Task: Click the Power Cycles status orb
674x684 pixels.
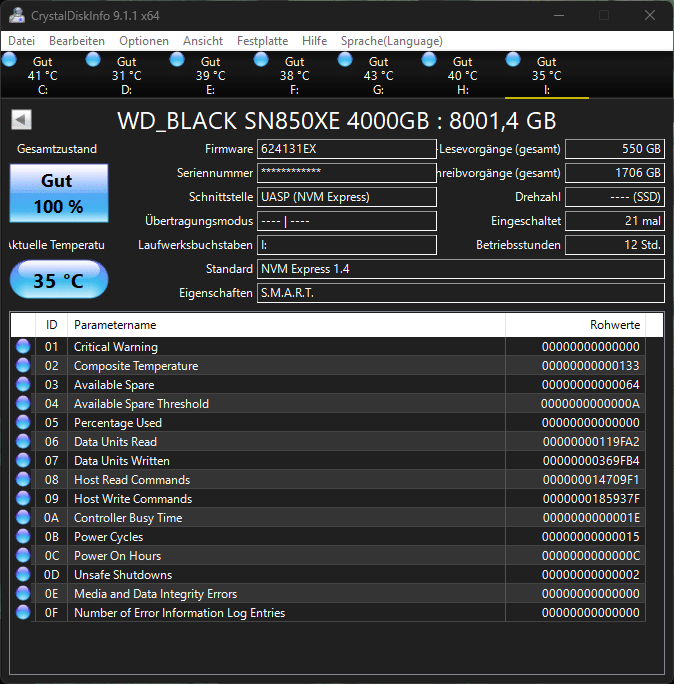Action: [23, 537]
